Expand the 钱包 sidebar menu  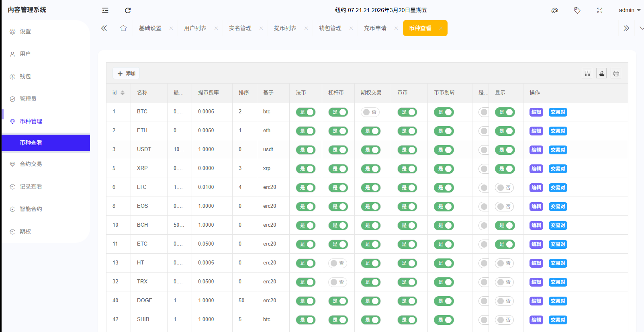[x=25, y=76]
